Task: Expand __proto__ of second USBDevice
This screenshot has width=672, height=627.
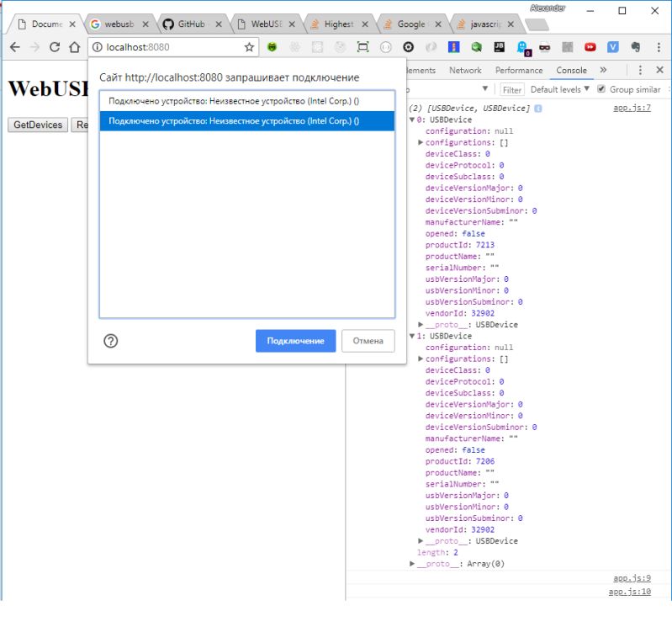Action: 421,541
